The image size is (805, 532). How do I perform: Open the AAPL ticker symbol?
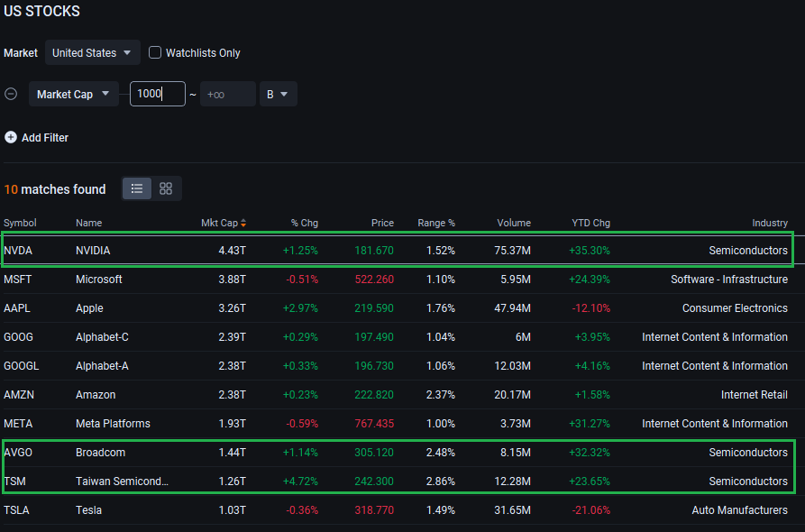pos(17,308)
